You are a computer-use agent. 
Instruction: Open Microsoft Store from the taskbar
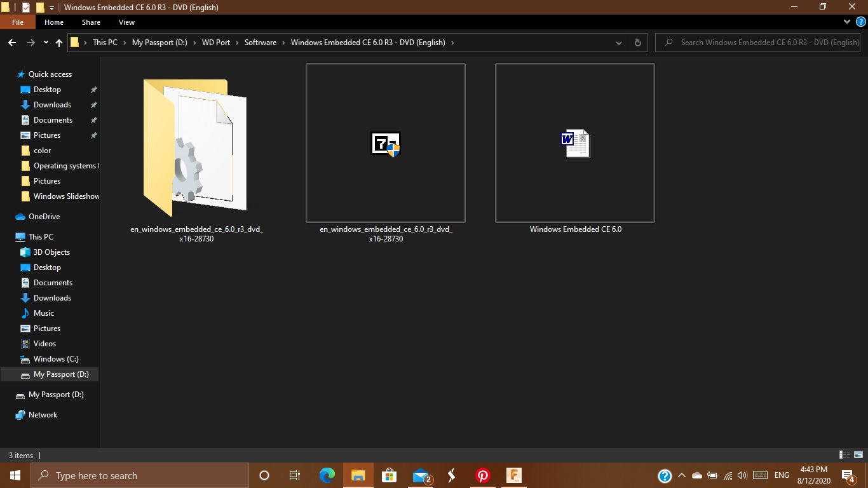pyautogui.click(x=389, y=475)
